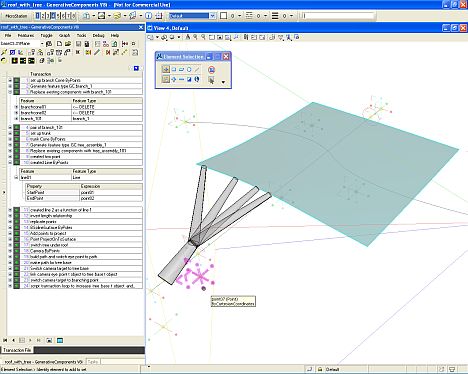Image resolution: width=468 pixels, height=374 pixels.
Task: Select the Subtract mode in Element Selection
Action: click(x=181, y=79)
